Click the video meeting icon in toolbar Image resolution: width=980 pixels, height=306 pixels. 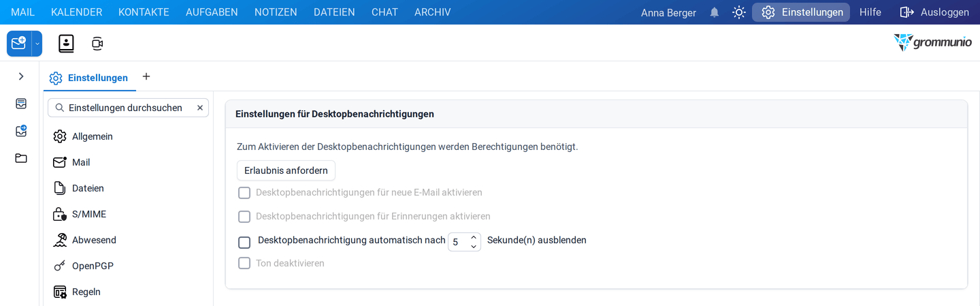point(97,44)
